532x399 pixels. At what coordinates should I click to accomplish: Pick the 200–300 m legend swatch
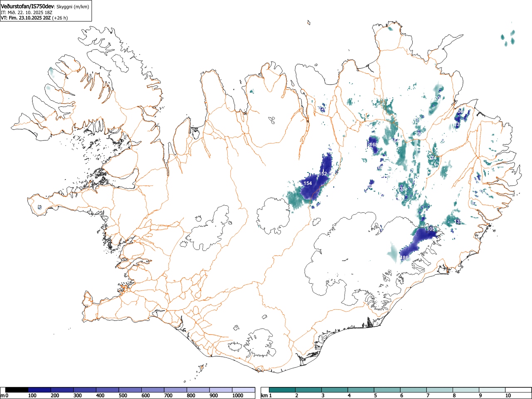tap(62, 390)
